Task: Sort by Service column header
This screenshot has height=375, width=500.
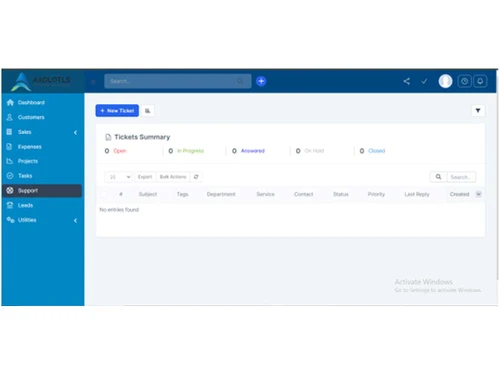Action: click(265, 194)
